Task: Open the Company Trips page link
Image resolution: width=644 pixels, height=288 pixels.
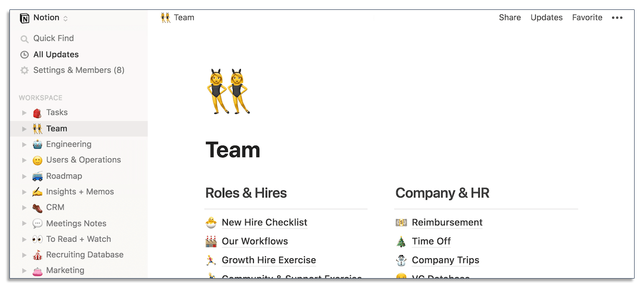Action: point(445,260)
